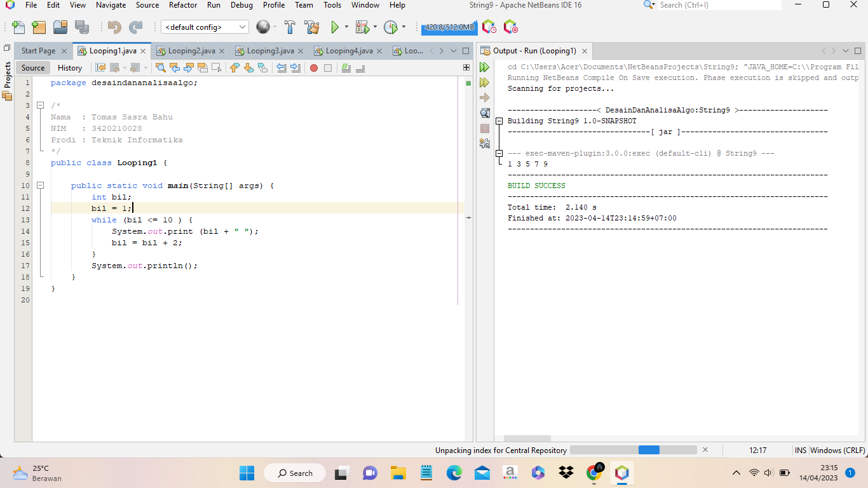This screenshot has width=868, height=488.
Task: Switch to Looping3.java tab
Action: (x=270, y=51)
